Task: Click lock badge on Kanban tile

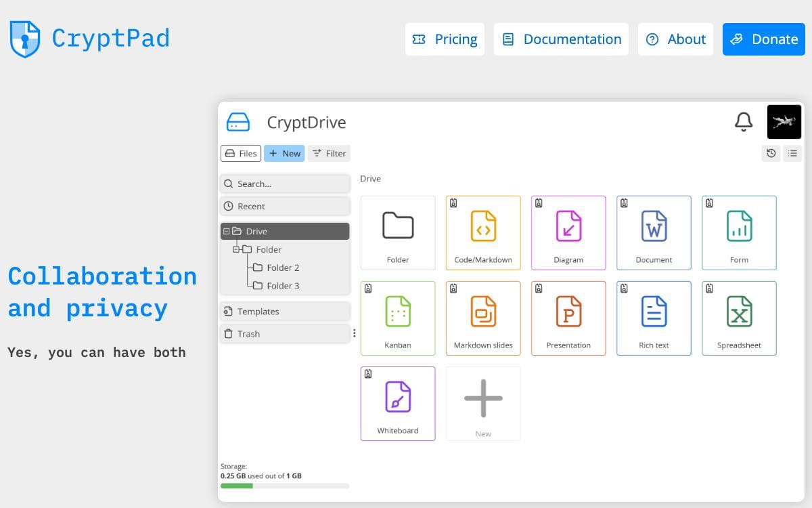Action: click(x=368, y=289)
